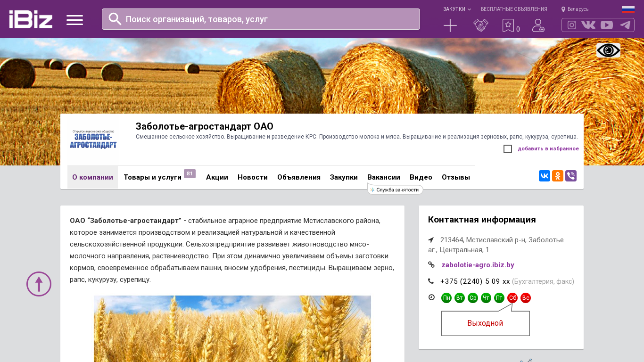Select the Сб weekday circle

[x=512, y=298]
